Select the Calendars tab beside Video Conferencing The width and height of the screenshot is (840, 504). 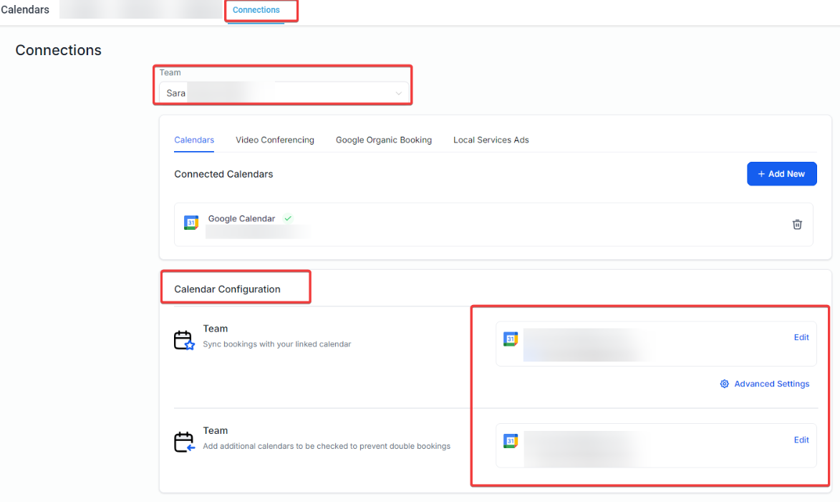point(194,140)
